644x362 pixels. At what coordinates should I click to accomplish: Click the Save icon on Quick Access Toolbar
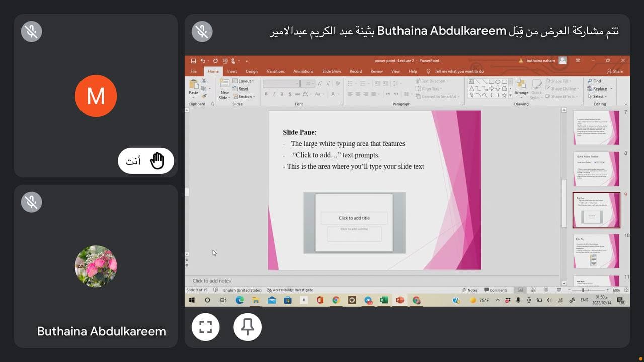point(195,61)
